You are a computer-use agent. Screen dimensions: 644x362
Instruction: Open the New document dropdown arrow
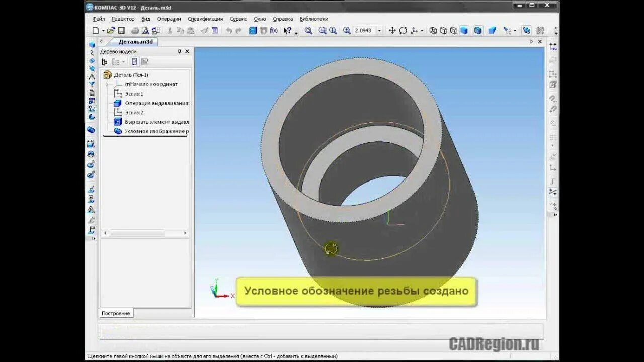(103, 31)
